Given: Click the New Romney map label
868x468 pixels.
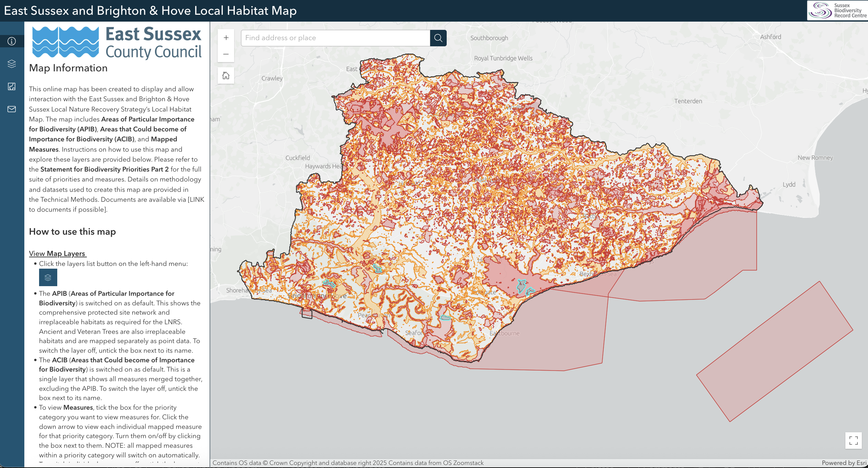Looking at the screenshot, I should click(x=815, y=158).
